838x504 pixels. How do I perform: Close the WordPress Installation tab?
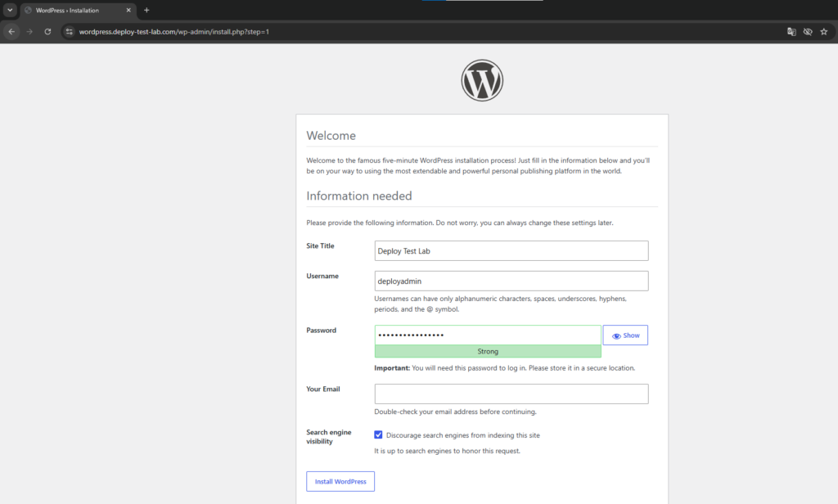pyautogui.click(x=128, y=10)
